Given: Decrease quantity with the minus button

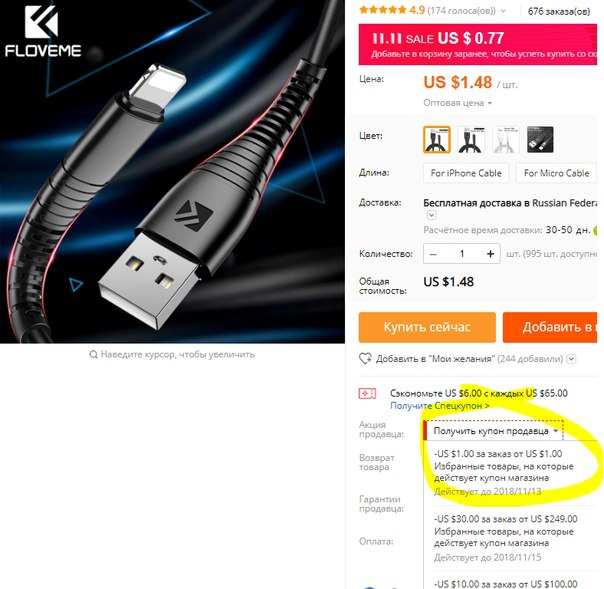Looking at the screenshot, I should click(433, 254).
